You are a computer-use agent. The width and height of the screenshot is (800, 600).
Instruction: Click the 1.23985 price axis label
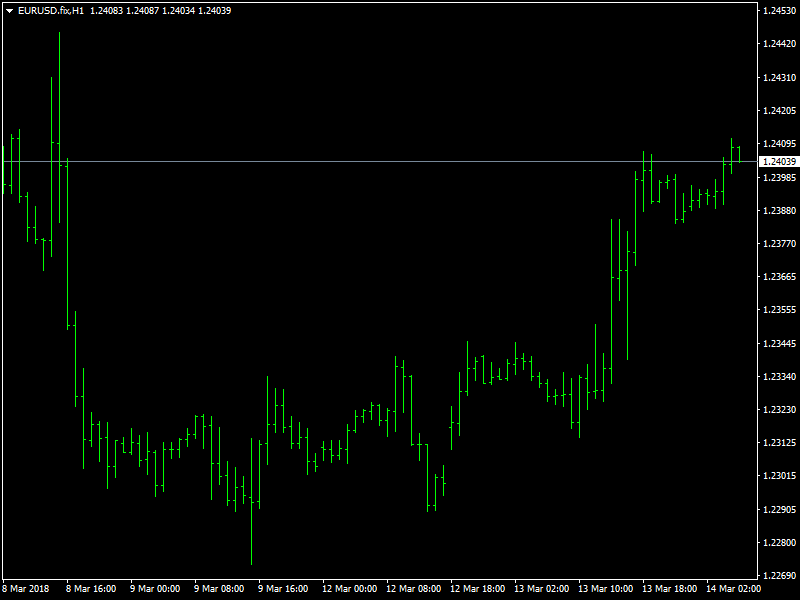(779, 178)
